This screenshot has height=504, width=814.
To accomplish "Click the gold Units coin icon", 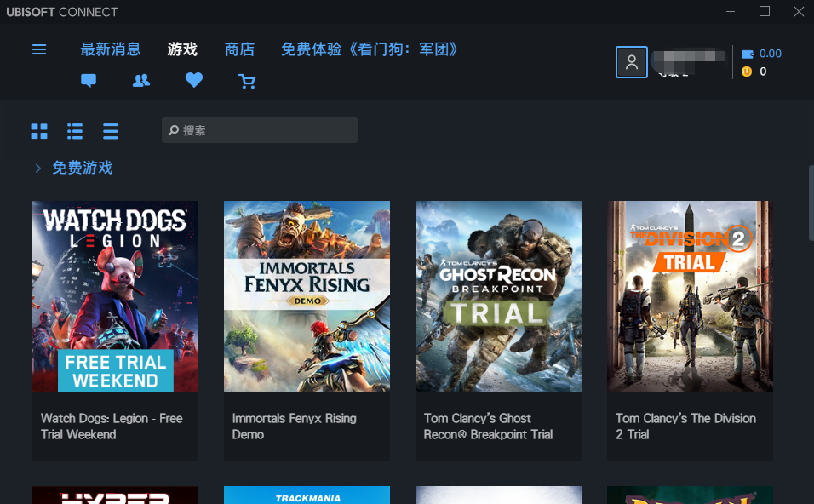I will 747,72.
